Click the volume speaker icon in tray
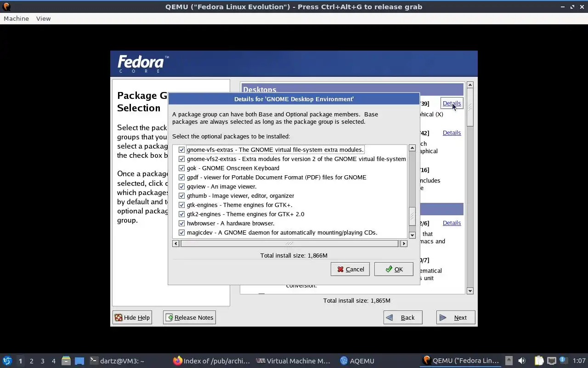This screenshot has height=368, width=588. (x=522, y=361)
